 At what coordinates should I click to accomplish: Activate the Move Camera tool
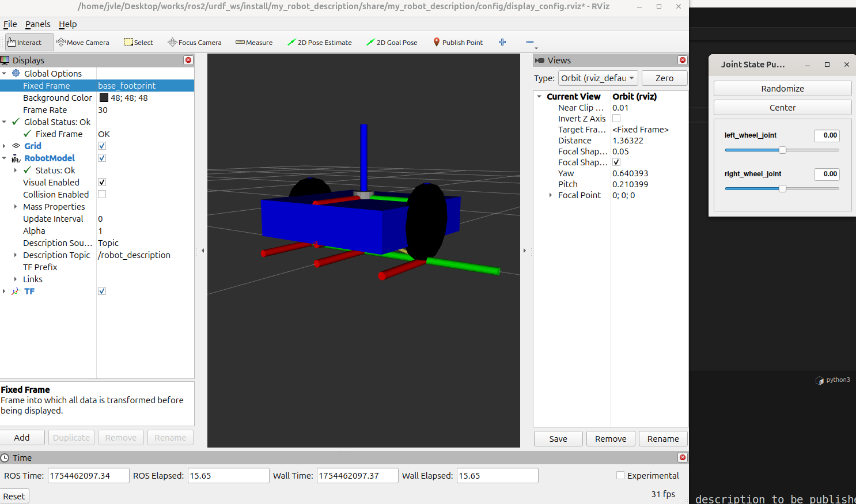click(x=83, y=43)
